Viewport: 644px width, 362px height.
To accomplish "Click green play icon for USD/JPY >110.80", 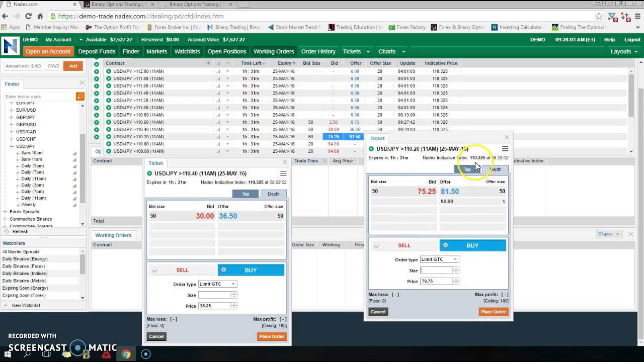I will (108, 115).
